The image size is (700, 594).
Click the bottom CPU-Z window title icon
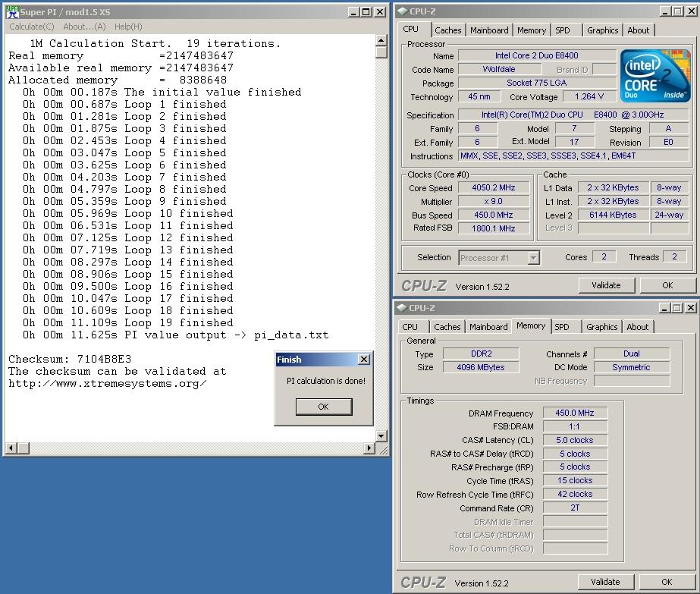(402, 308)
